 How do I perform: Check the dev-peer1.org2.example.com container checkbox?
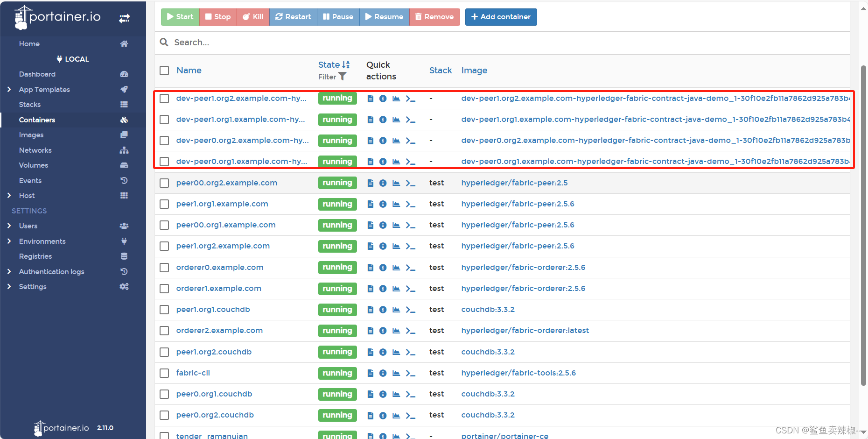(x=164, y=99)
